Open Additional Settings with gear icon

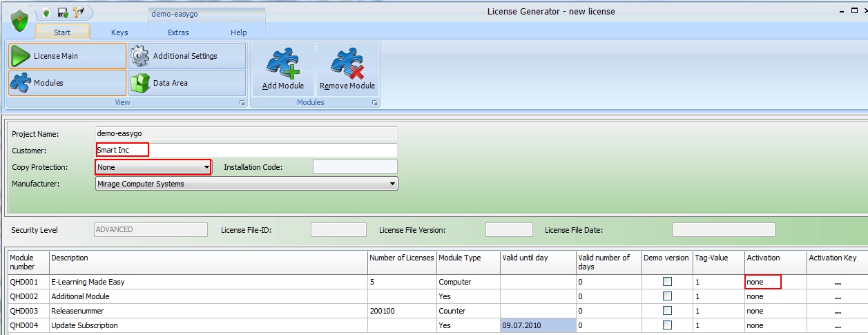(x=186, y=56)
